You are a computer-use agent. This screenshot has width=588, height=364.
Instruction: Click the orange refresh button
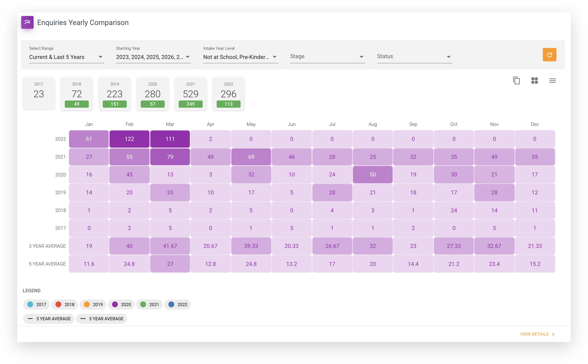549,55
